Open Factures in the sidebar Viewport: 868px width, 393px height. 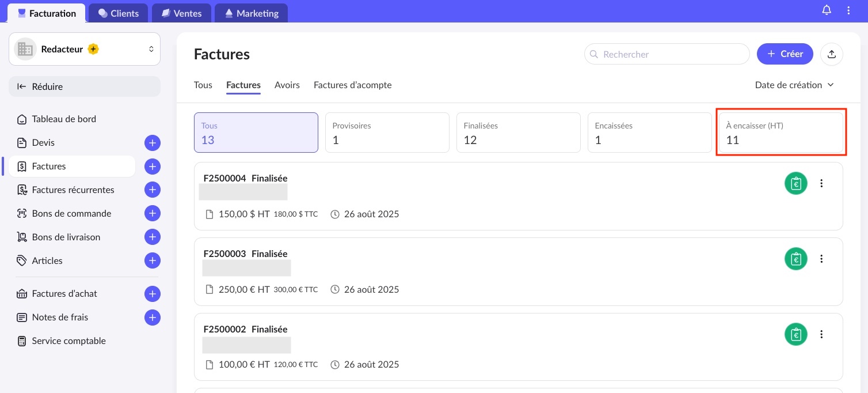coord(72,167)
